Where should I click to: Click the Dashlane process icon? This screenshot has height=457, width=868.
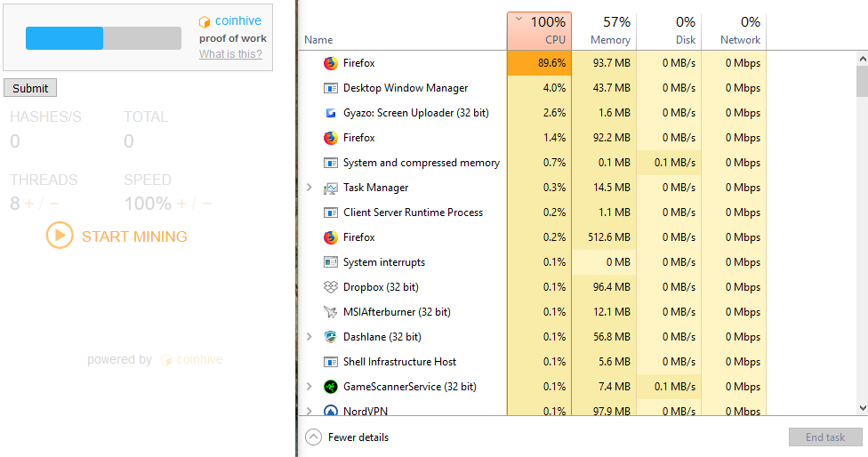pos(331,337)
